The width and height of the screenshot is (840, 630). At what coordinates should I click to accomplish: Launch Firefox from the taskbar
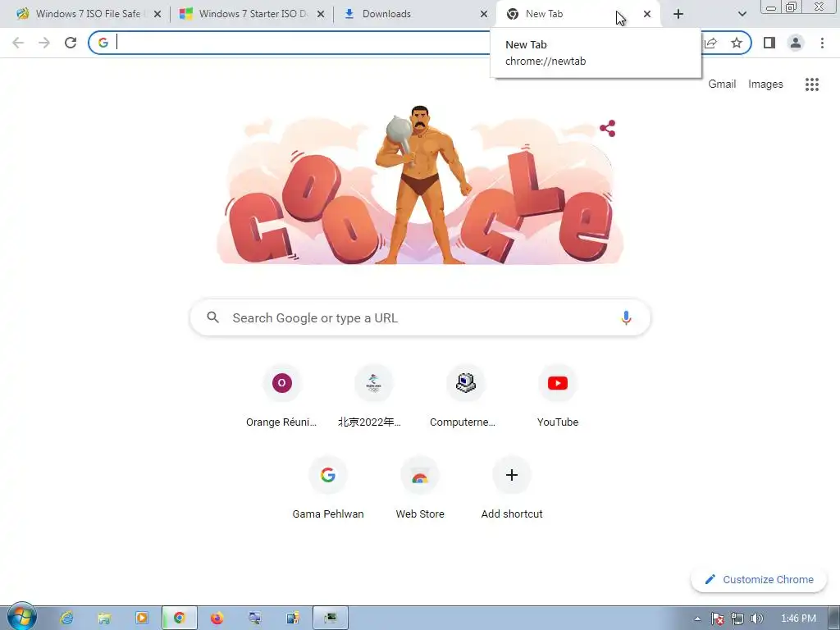click(x=217, y=619)
